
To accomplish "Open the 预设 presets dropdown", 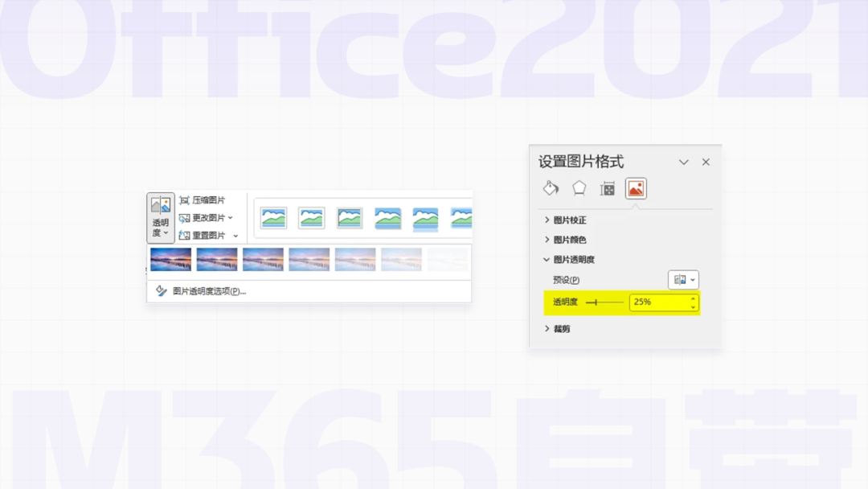I will click(683, 280).
